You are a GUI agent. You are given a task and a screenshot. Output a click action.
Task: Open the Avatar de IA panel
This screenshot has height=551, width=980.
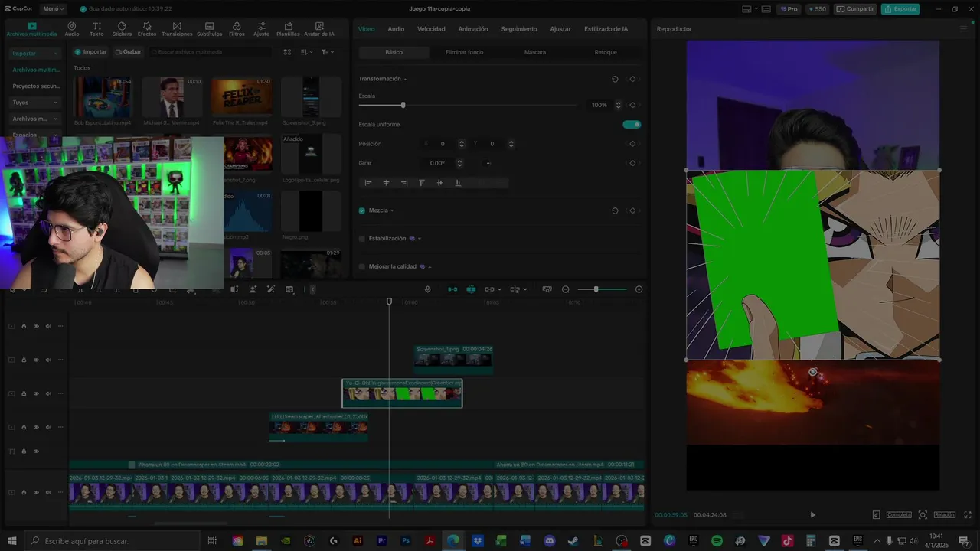[x=319, y=29]
